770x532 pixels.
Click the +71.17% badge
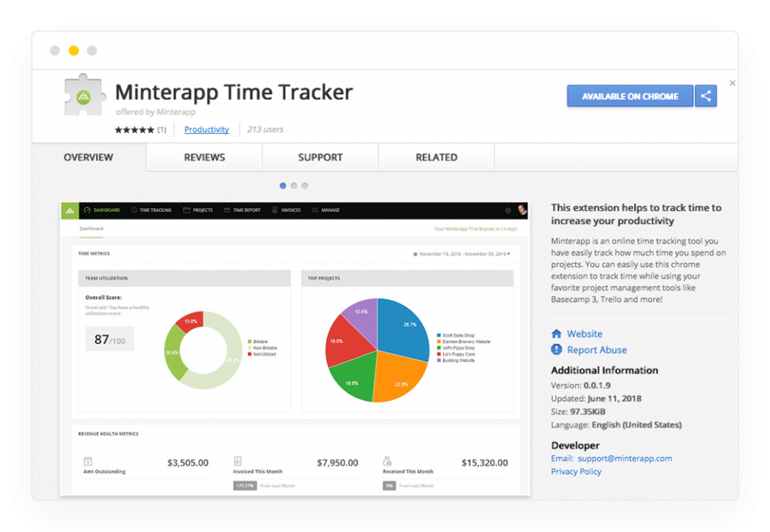pyautogui.click(x=245, y=486)
